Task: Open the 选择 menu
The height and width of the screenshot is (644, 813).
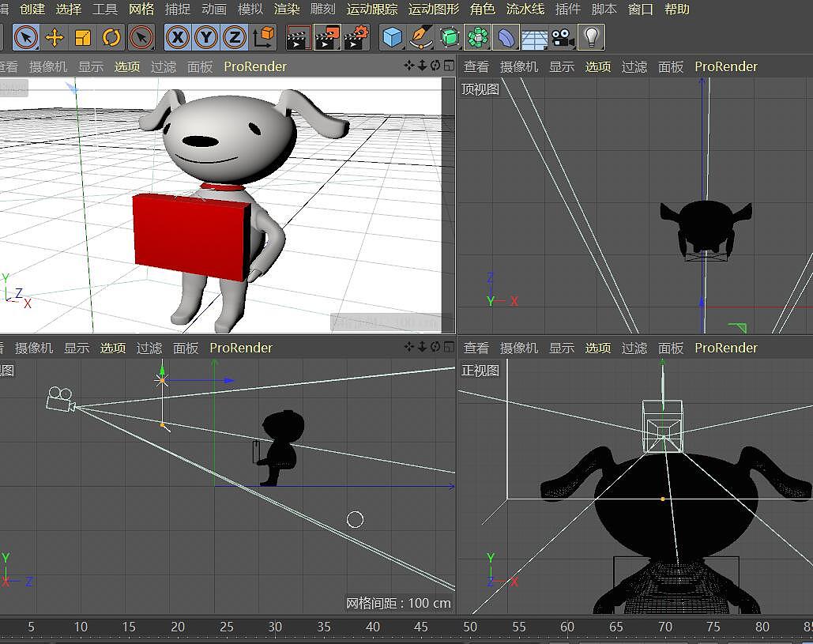Action: click(69, 9)
